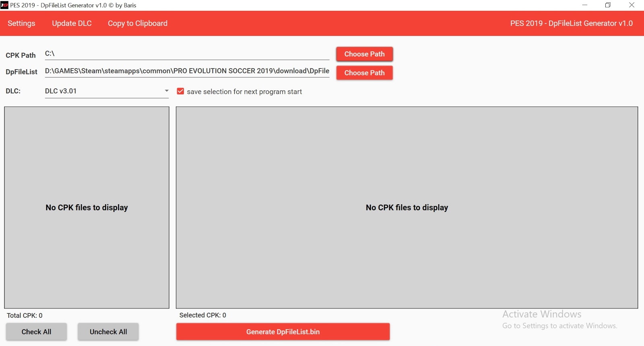644x346 pixels.
Task: Minimize the DpFileList Generator window
Action: [585, 5]
